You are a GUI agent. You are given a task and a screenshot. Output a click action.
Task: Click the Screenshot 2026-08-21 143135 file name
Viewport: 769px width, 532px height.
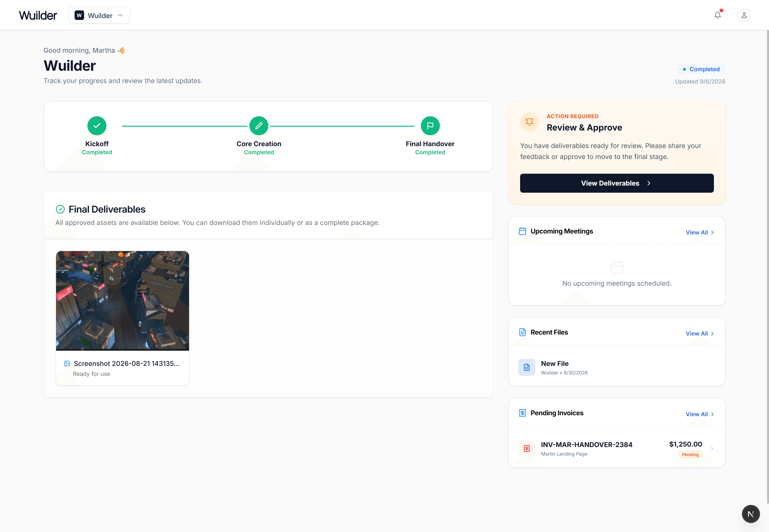(127, 363)
